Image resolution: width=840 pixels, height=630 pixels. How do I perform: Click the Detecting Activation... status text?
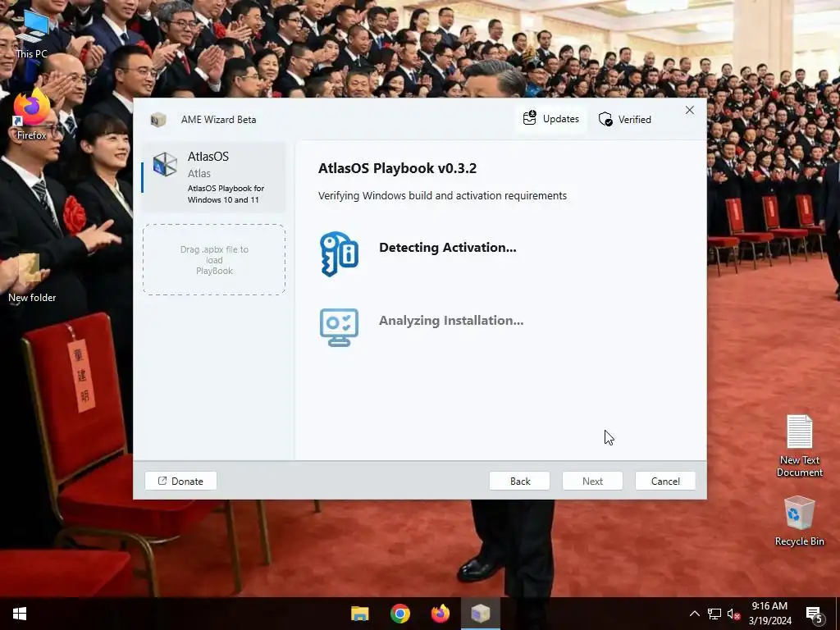click(x=448, y=248)
